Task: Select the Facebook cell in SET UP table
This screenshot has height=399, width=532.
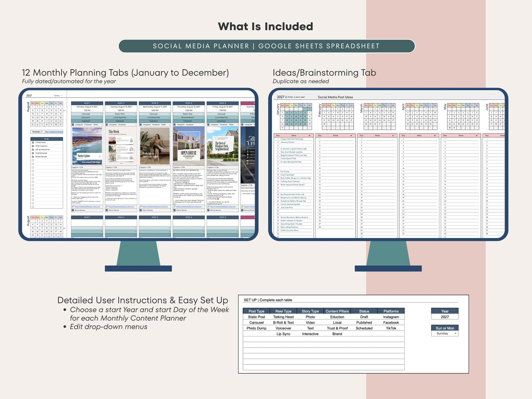Action: coord(391,323)
